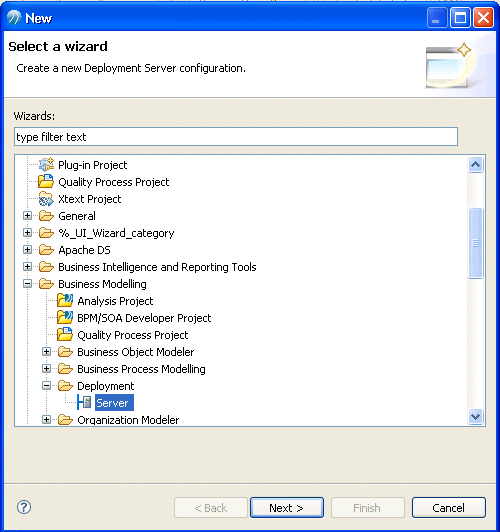
Task: Collapse the Deployment folder
Action: (x=46, y=385)
